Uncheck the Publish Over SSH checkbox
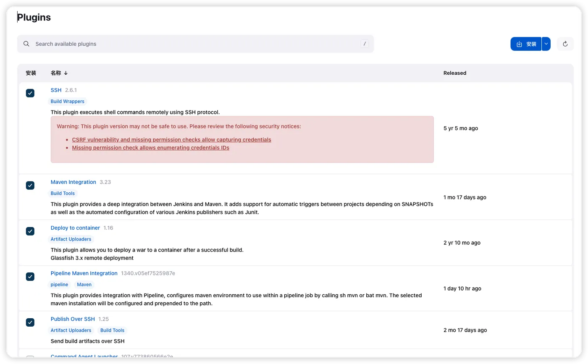This screenshot has width=588, height=364. tap(30, 322)
